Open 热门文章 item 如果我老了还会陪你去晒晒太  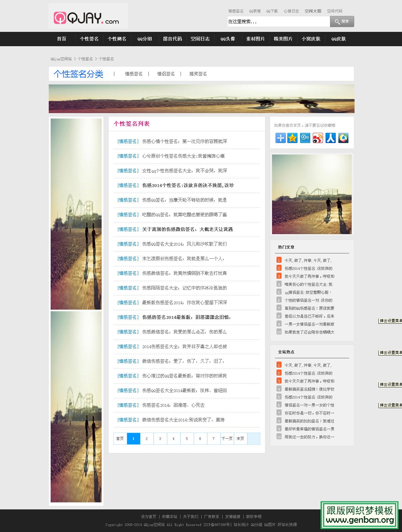(x=309, y=332)
